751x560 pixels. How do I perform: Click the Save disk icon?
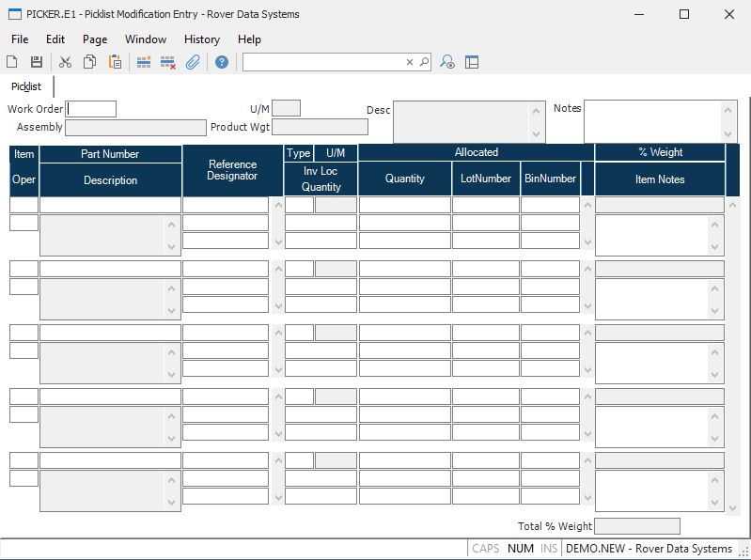click(37, 62)
